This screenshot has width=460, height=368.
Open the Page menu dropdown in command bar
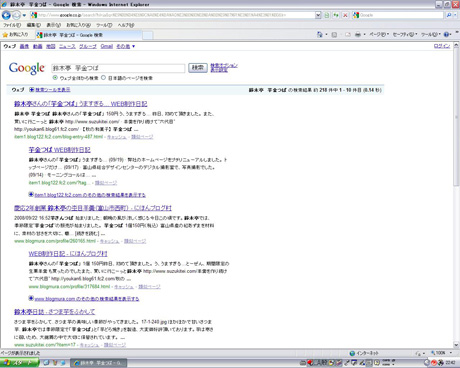pyautogui.click(x=379, y=34)
